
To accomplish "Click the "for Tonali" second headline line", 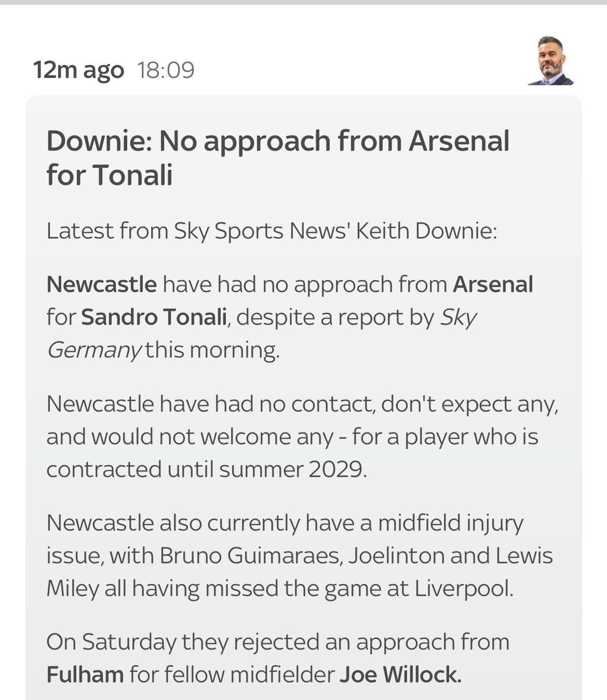I will (110, 175).
